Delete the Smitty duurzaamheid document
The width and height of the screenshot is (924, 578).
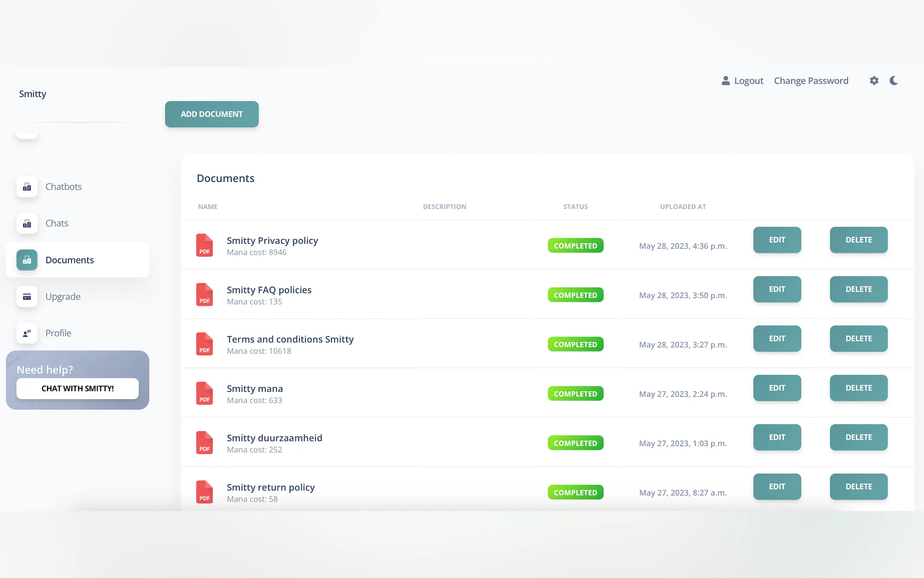pos(858,438)
